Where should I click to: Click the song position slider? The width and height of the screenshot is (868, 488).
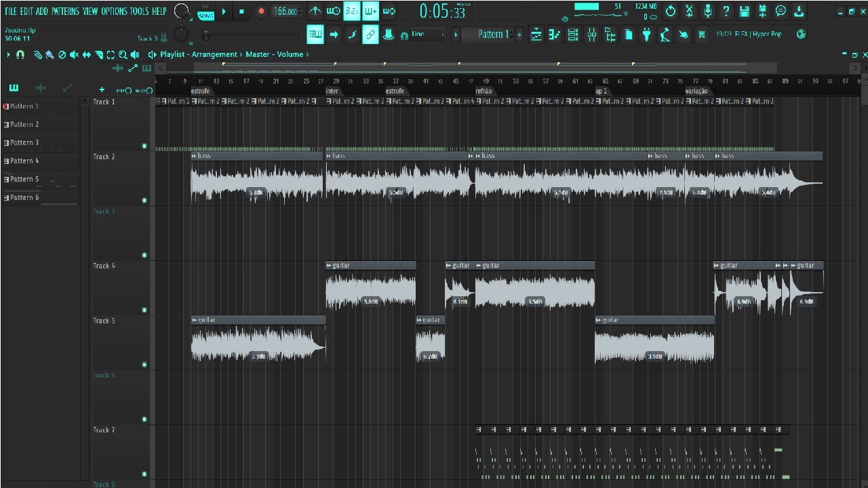point(251,35)
